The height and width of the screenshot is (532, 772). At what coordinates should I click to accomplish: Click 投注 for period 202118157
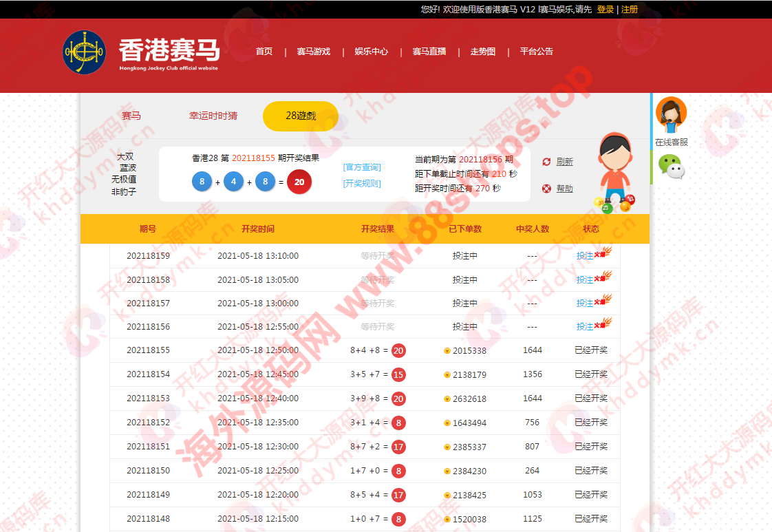(x=585, y=304)
